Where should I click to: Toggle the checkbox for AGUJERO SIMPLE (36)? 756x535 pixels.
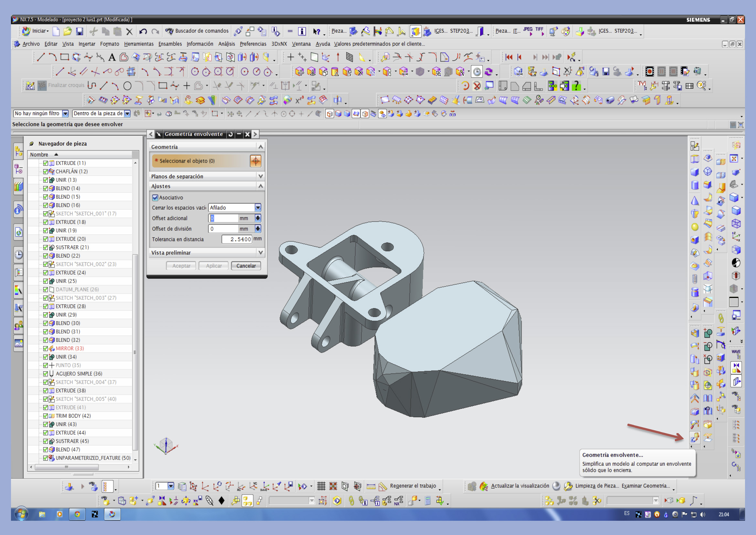click(x=46, y=374)
